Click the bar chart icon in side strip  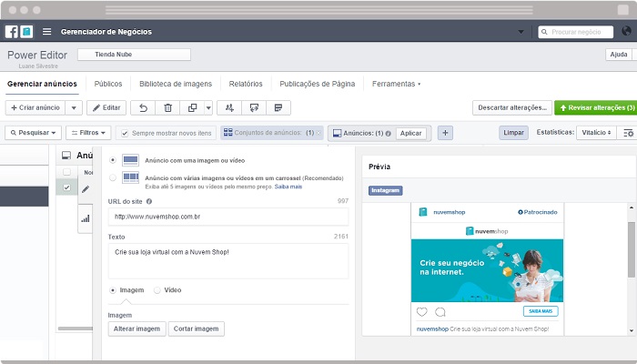point(86,219)
